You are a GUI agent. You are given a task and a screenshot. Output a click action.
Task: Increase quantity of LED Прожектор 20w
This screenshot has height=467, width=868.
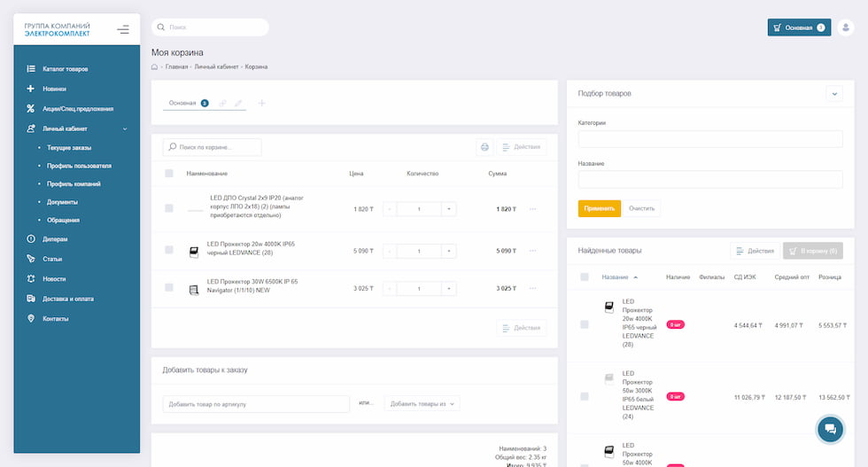click(x=449, y=251)
